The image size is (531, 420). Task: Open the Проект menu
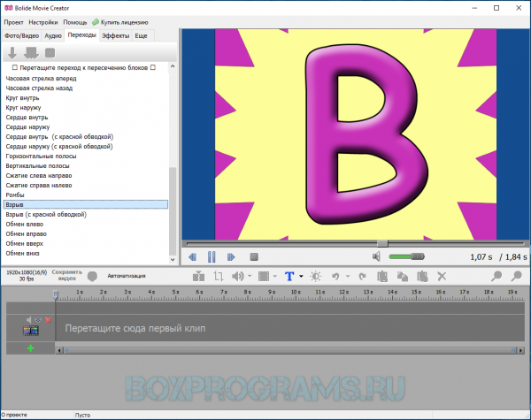click(x=13, y=22)
